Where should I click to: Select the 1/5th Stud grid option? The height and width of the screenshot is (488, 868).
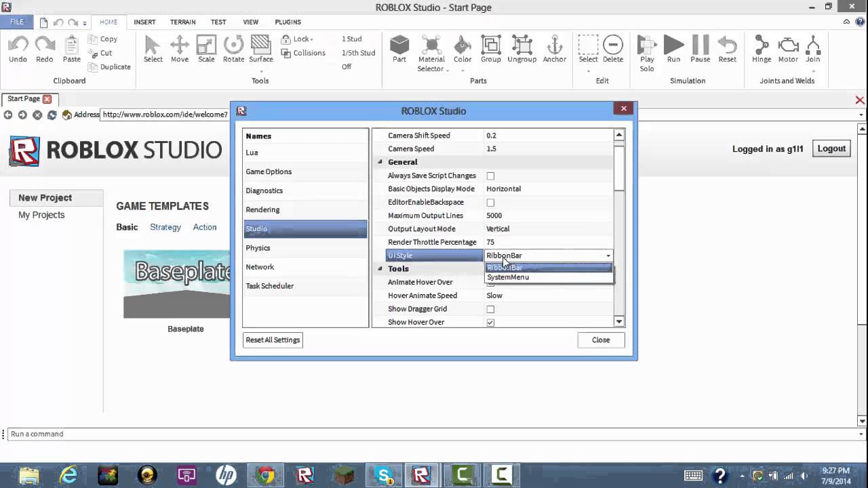pos(358,53)
